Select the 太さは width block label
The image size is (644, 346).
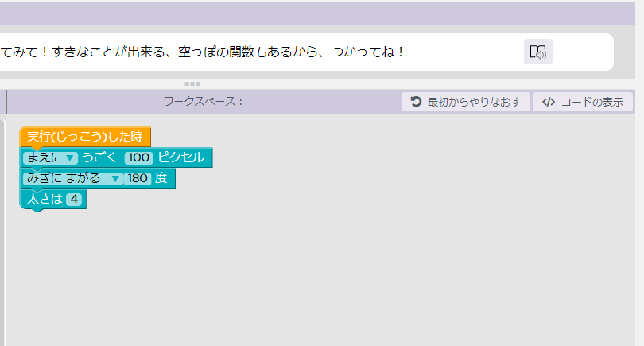pos(45,200)
